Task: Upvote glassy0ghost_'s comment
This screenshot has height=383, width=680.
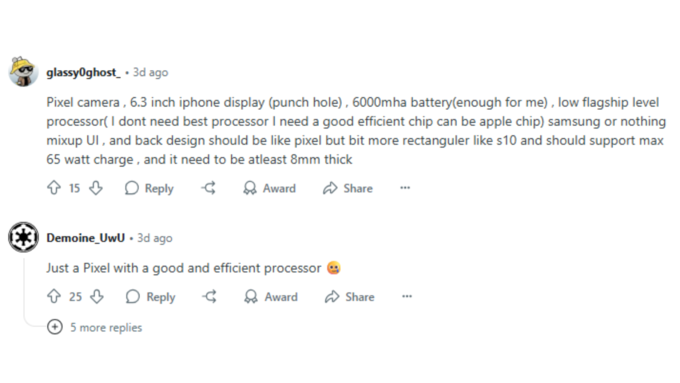Action: pyautogui.click(x=54, y=188)
